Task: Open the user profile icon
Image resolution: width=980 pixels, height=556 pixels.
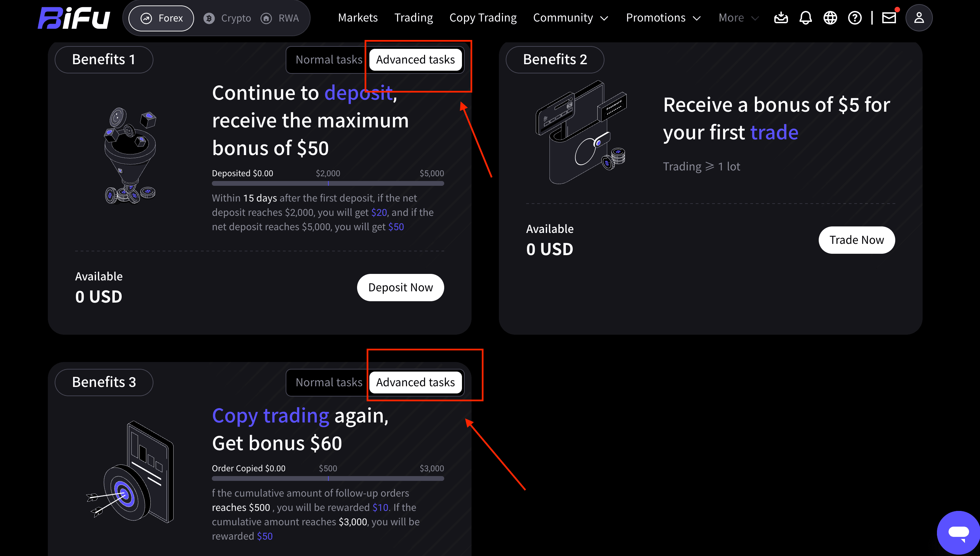Action: pyautogui.click(x=918, y=18)
